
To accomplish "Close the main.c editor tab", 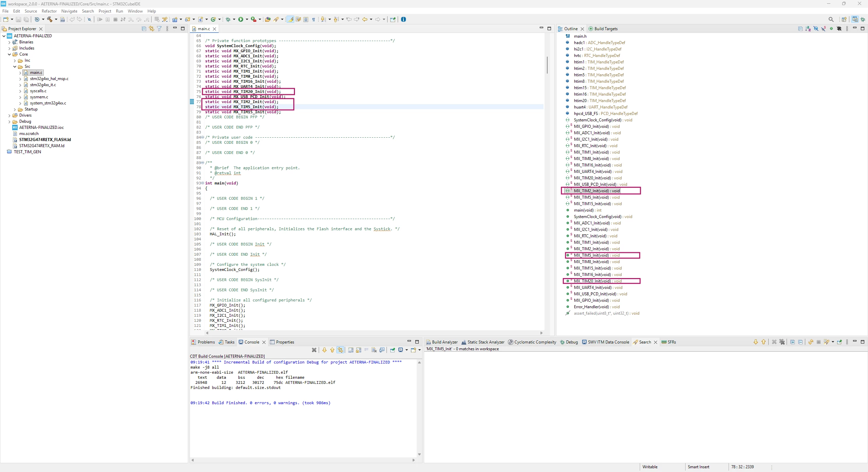I will [214, 29].
